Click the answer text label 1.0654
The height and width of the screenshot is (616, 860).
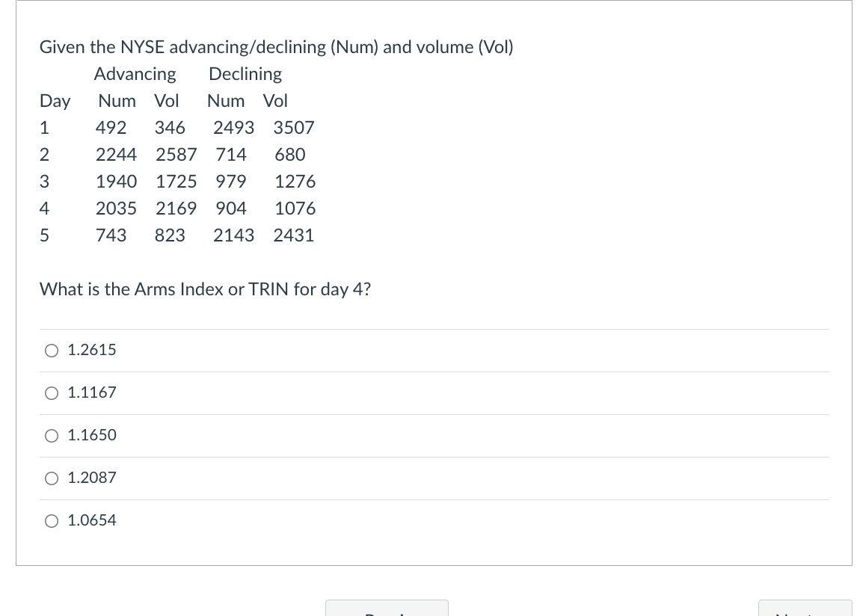coord(91,520)
